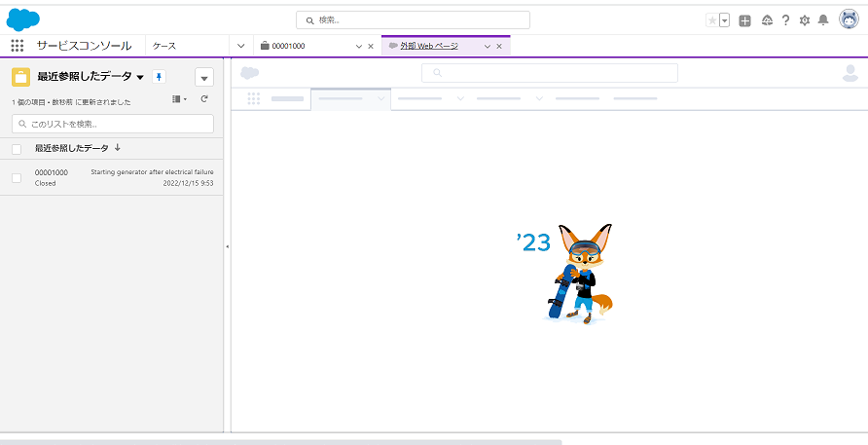Open the display-as layout switcher icon
The height and width of the screenshot is (445, 868).
(x=179, y=98)
